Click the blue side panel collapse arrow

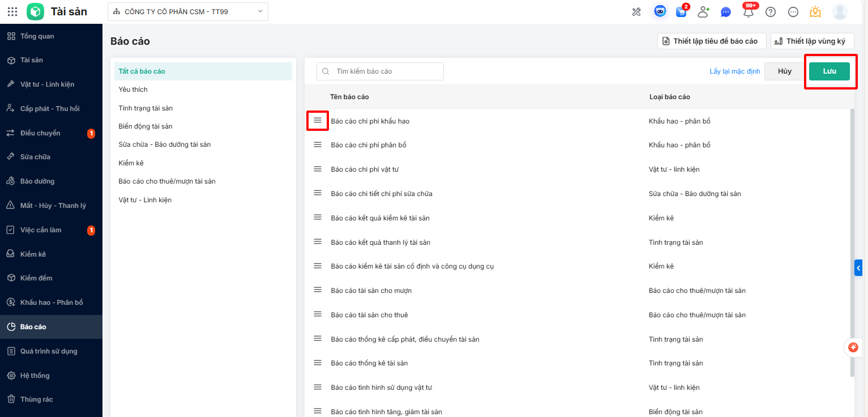[858, 267]
